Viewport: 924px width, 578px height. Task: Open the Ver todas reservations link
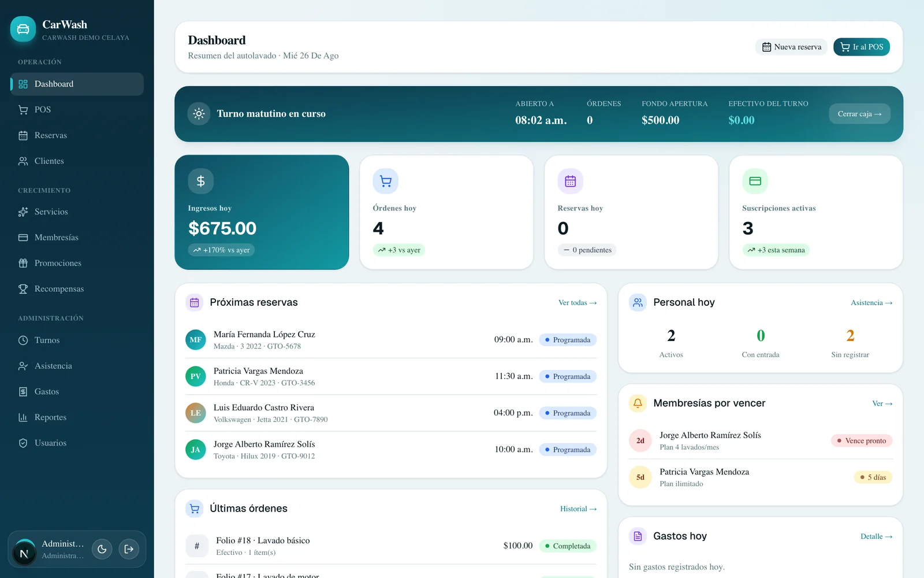[577, 303]
